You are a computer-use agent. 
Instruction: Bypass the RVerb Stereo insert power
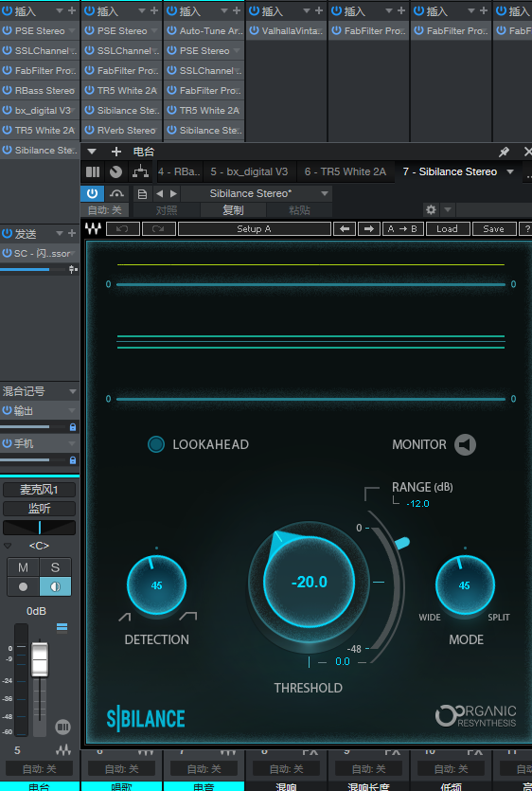89,130
